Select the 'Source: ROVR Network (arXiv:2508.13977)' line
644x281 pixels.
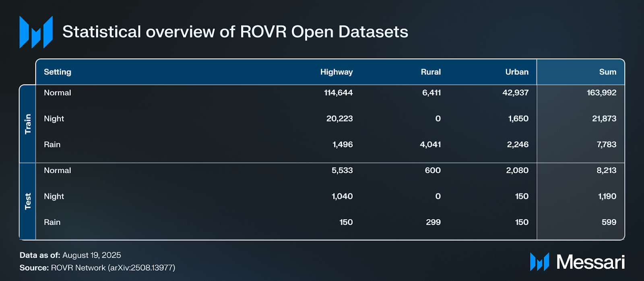(x=97, y=268)
